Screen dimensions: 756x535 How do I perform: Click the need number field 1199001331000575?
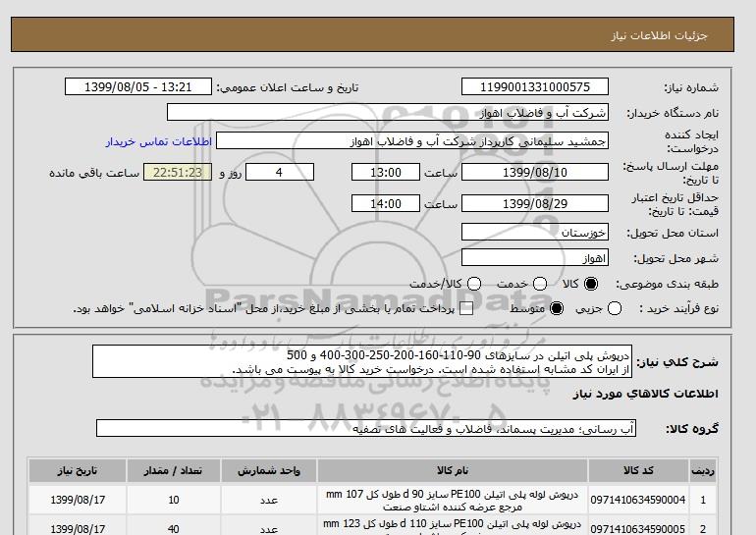click(x=535, y=86)
